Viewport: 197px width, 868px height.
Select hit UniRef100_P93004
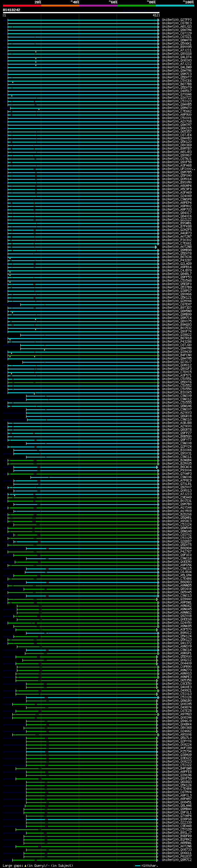pos(177,470)
